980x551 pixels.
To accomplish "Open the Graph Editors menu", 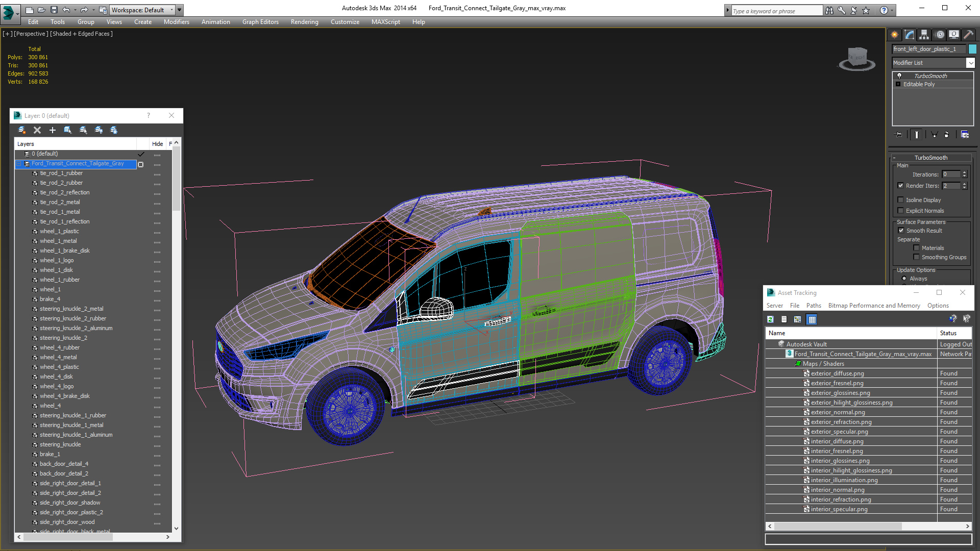I will (x=260, y=22).
